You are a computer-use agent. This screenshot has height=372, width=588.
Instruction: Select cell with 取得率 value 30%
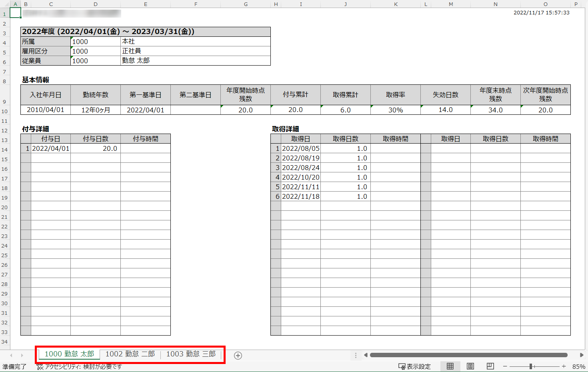[395, 110]
